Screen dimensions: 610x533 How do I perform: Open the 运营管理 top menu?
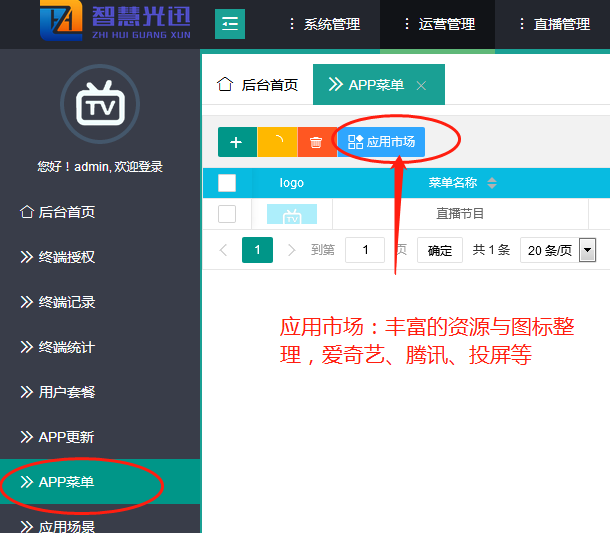click(x=438, y=24)
